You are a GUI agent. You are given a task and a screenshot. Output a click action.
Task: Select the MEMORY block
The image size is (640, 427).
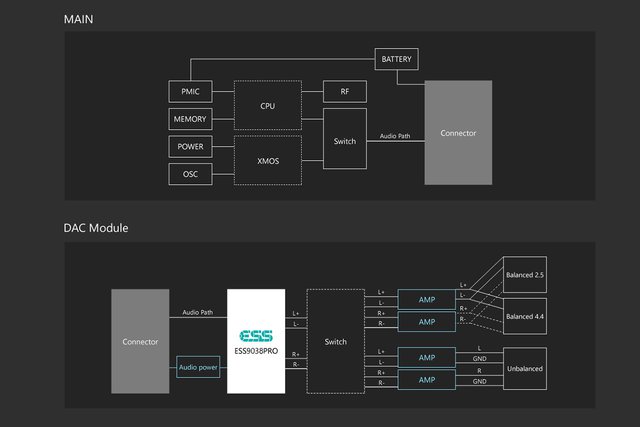click(x=190, y=120)
